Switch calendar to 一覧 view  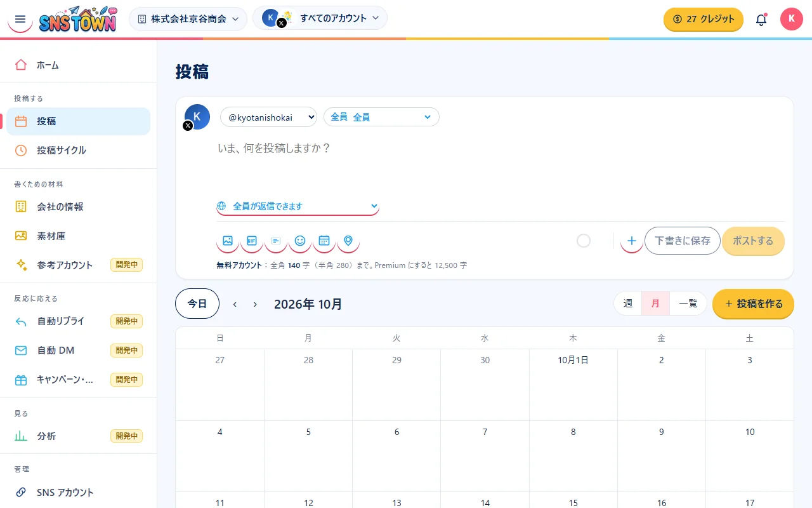(x=688, y=304)
